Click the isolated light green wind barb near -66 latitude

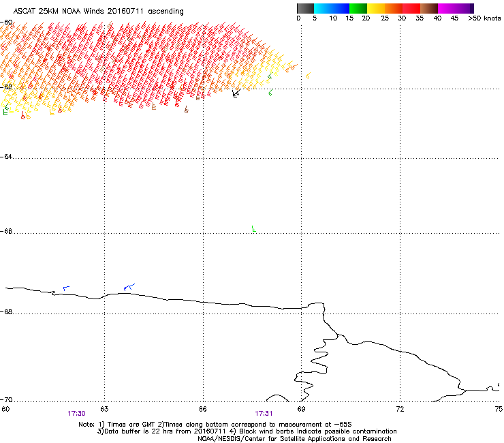(254, 229)
